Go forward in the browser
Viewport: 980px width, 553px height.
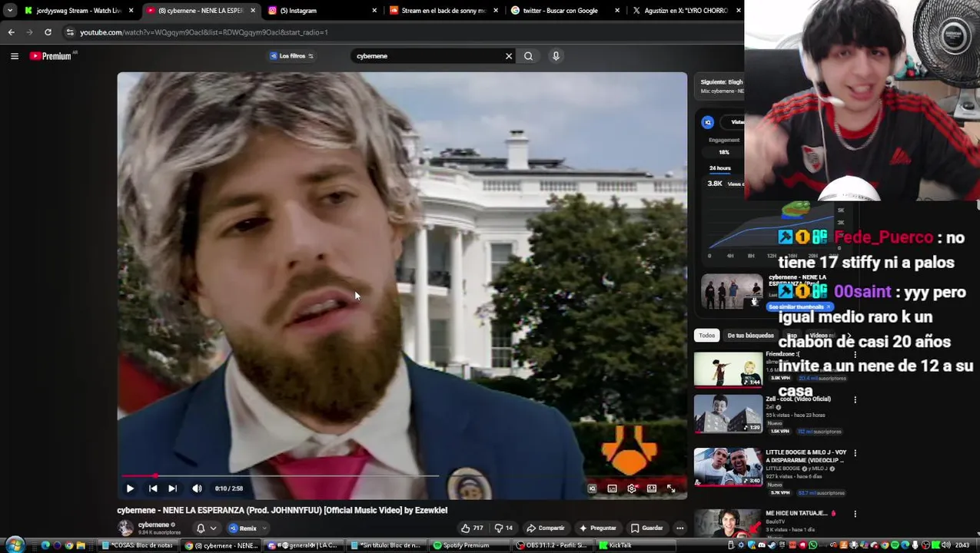(29, 32)
